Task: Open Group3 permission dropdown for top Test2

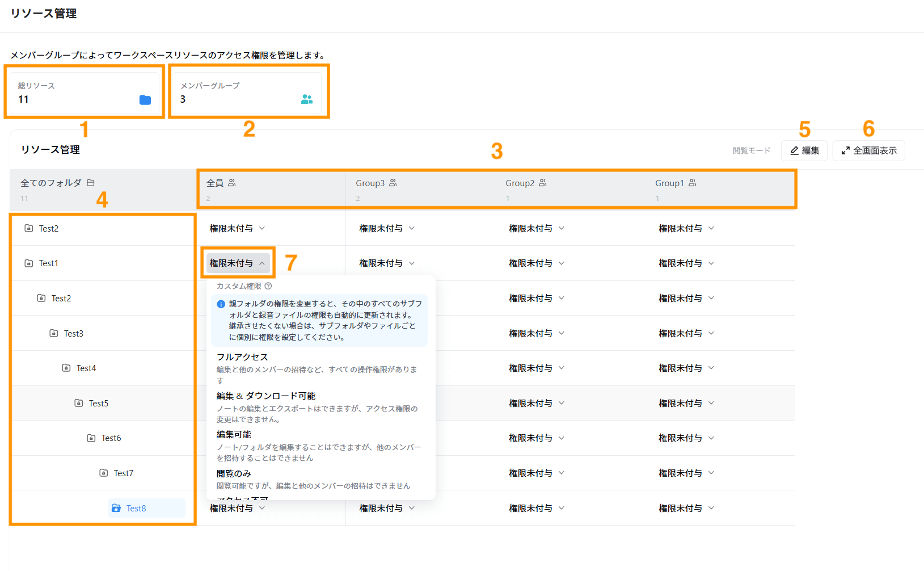Action: 387,228
